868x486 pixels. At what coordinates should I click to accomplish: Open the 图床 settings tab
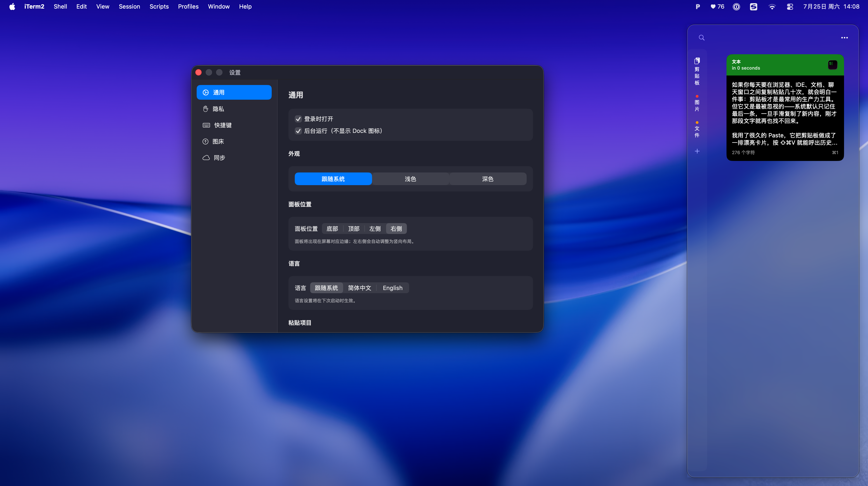(234, 142)
